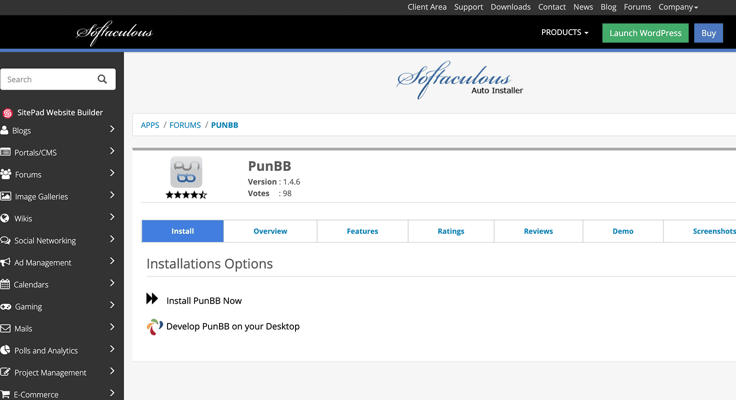Image resolution: width=736 pixels, height=400 pixels.
Task: Click the Blogs person icon
Action: [5, 130]
